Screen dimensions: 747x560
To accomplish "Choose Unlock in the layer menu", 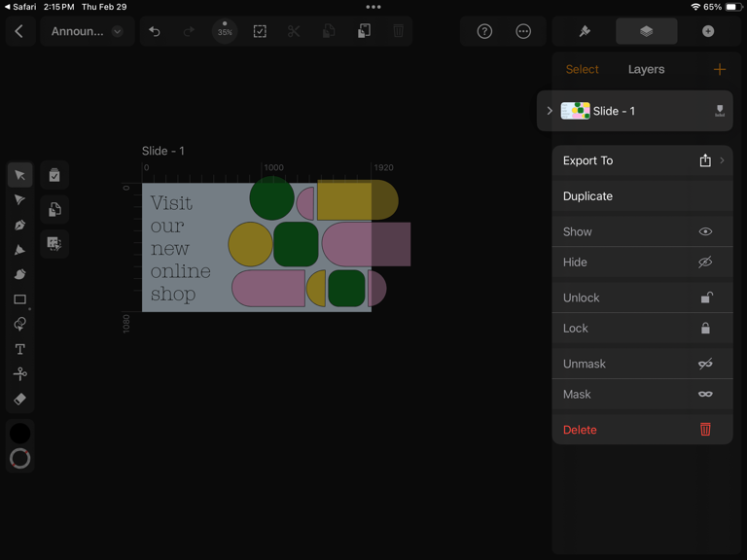I will (x=642, y=298).
